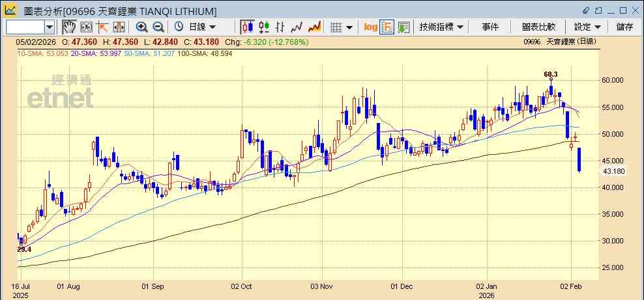Click the grid lines icon

coord(336,27)
